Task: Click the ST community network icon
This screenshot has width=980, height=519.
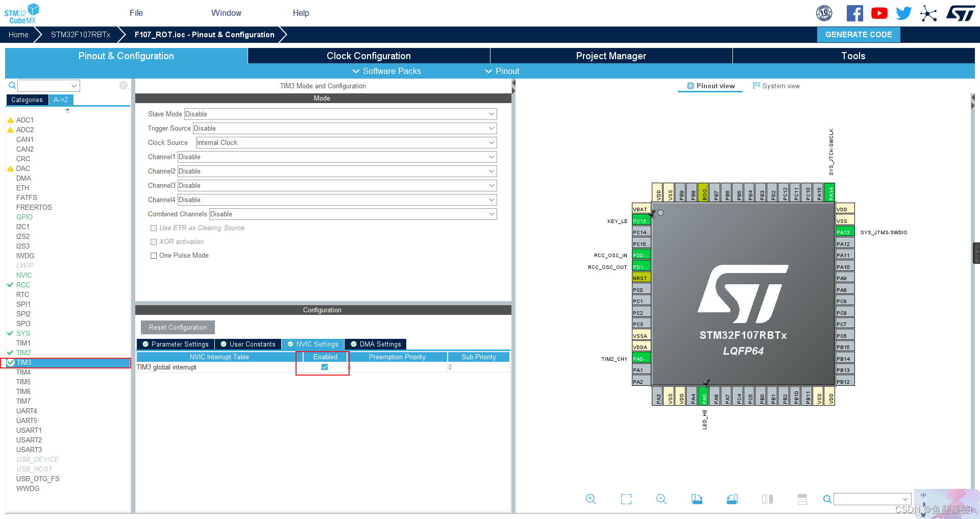Action: pos(928,13)
